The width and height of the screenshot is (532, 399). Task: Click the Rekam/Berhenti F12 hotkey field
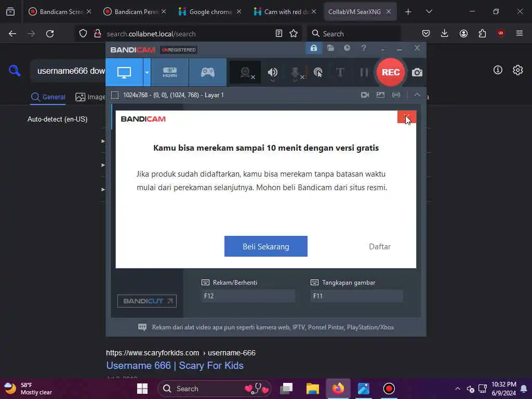pos(248,296)
